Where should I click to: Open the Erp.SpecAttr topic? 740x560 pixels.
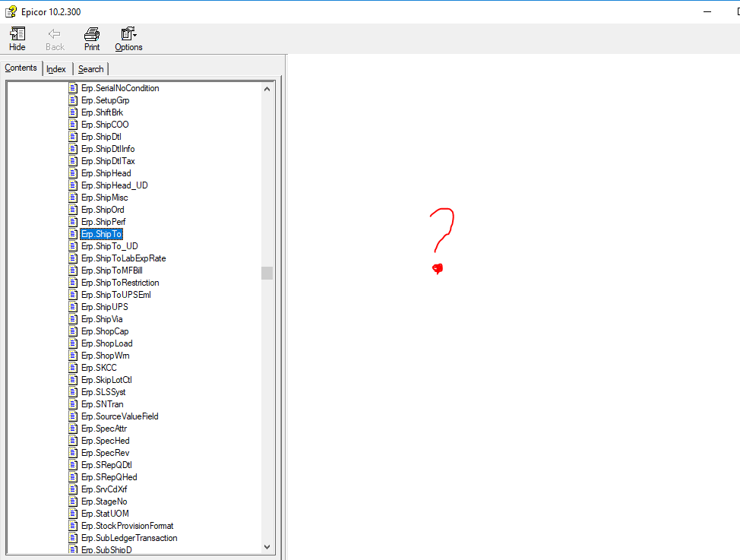pyautogui.click(x=104, y=429)
